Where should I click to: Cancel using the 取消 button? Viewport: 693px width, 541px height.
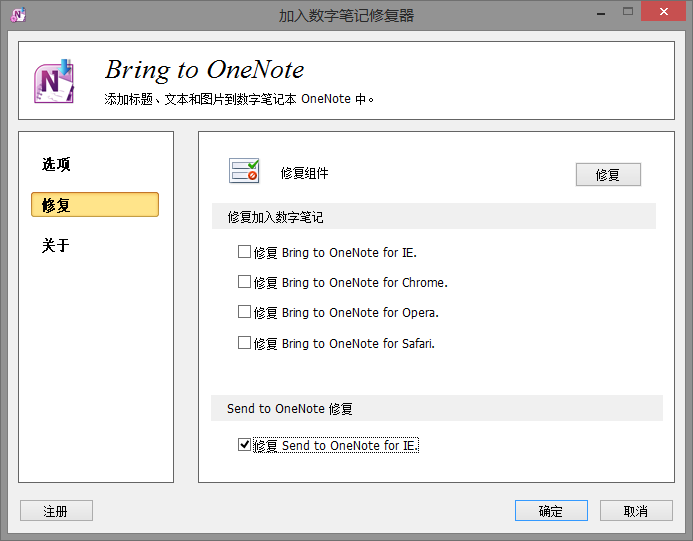coord(636,511)
